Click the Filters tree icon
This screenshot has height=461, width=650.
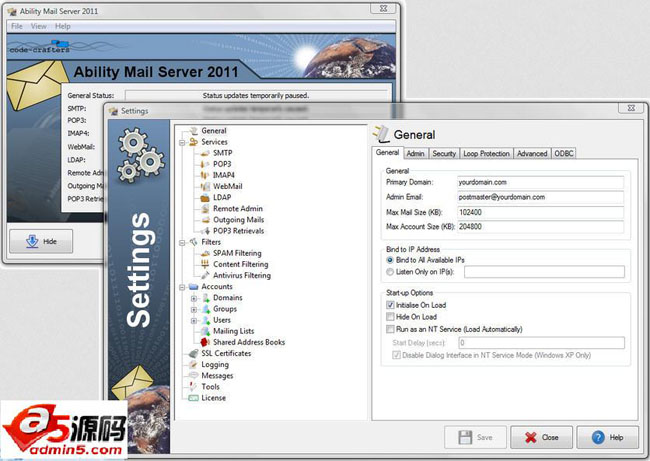click(x=194, y=242)
